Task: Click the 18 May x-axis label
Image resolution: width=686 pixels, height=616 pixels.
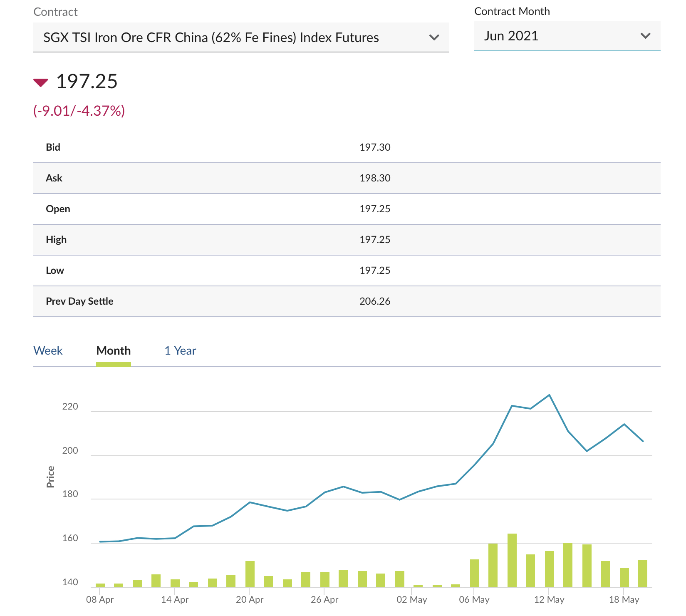Action: coord(624,600)
